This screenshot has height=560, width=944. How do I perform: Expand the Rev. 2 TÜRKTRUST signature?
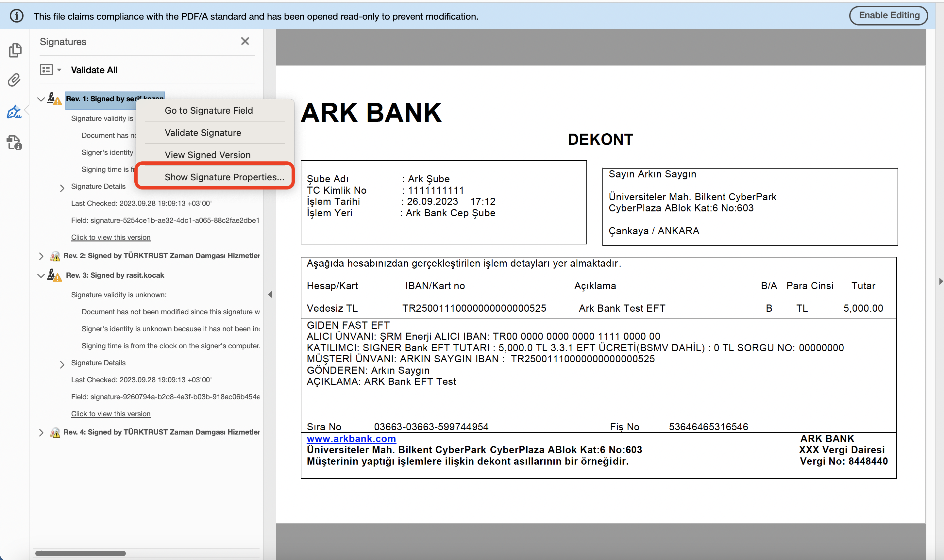(x=41, y=256)
